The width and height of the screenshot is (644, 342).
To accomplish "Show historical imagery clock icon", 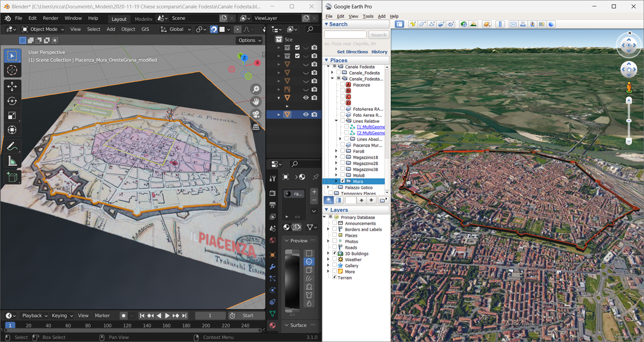I will pos(464,24).
